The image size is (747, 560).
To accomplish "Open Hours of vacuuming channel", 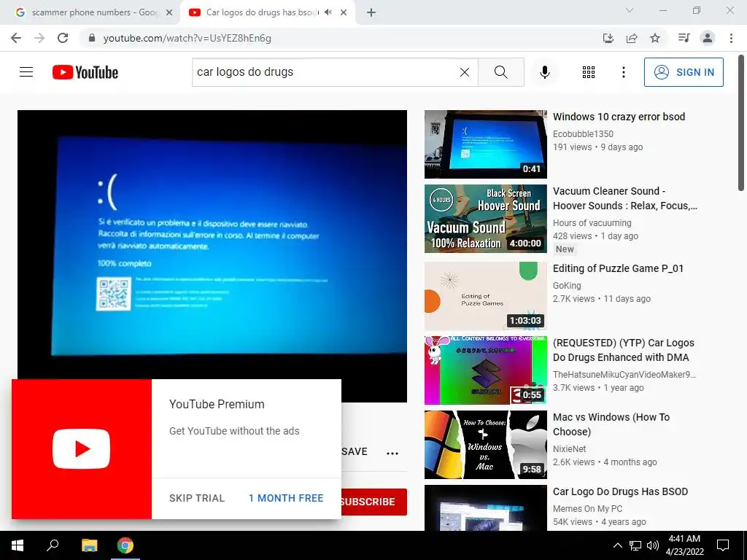I will (x=592, y=223).
